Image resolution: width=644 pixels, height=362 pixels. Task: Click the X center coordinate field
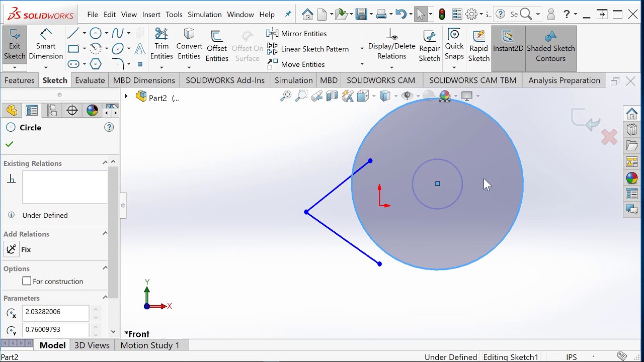56,312
